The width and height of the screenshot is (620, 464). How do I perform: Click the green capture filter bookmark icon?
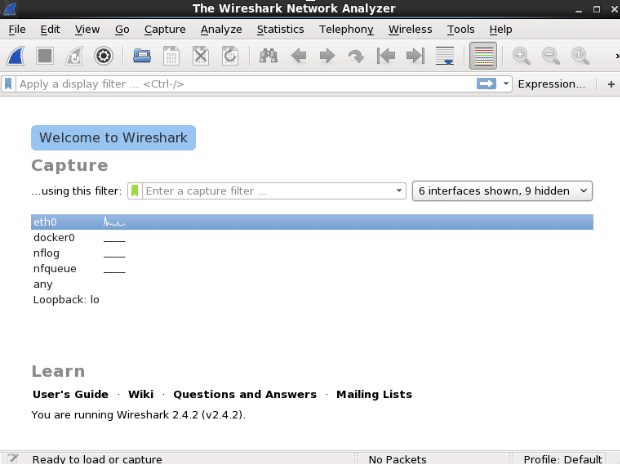(x=135, y=191)
